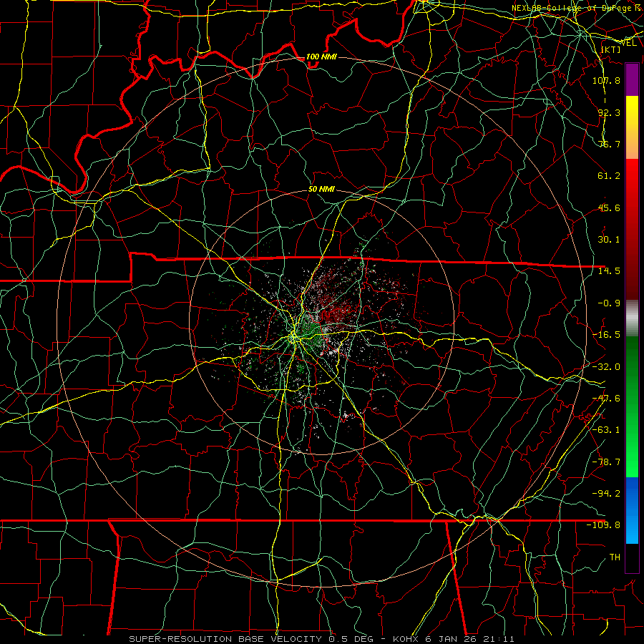Click the -47.6 legend value
The image size is (644, 644).
tap(606, 399)
